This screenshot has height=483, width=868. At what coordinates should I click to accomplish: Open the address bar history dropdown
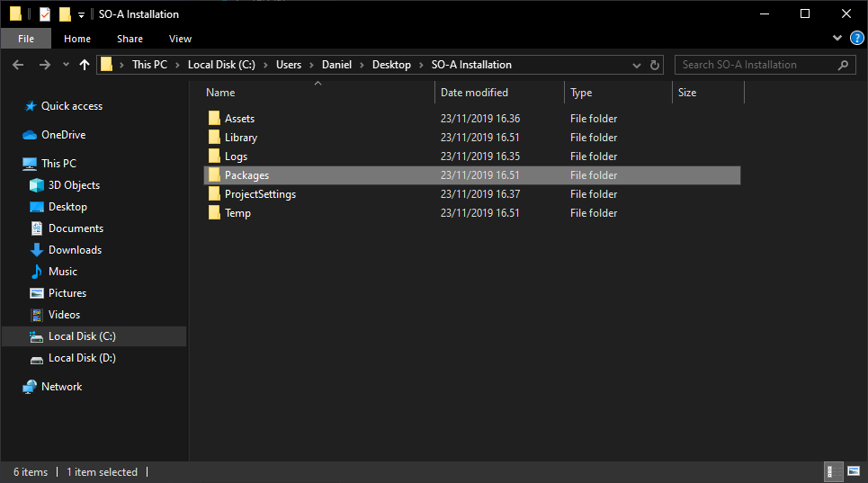click(637, 66)
